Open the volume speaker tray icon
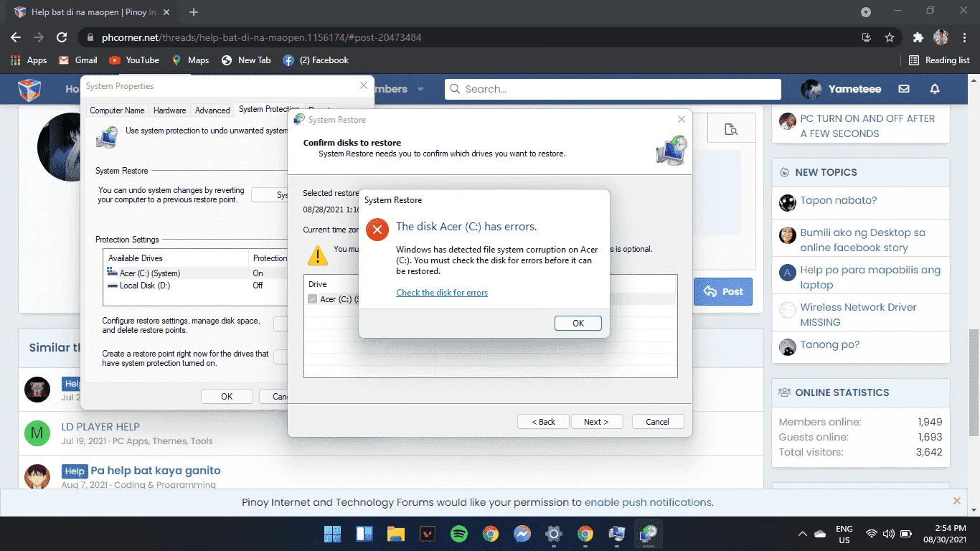The width and height of the screenshot is (980, 551). tap(889, 534)
